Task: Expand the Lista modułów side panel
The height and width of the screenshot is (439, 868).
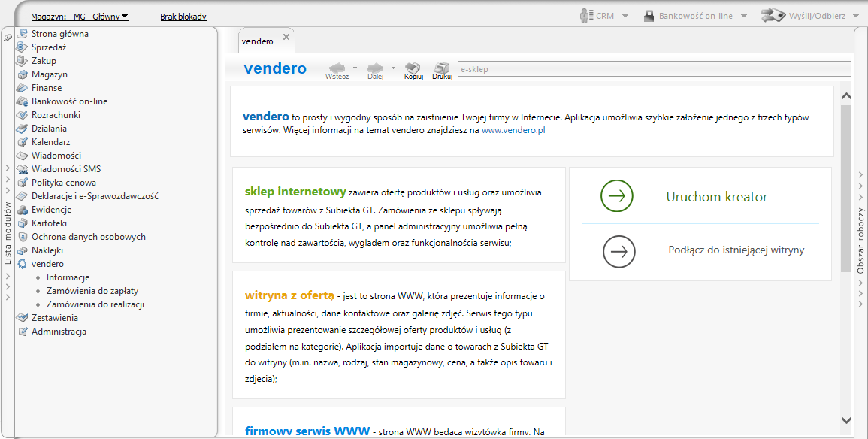Action: 8,232
